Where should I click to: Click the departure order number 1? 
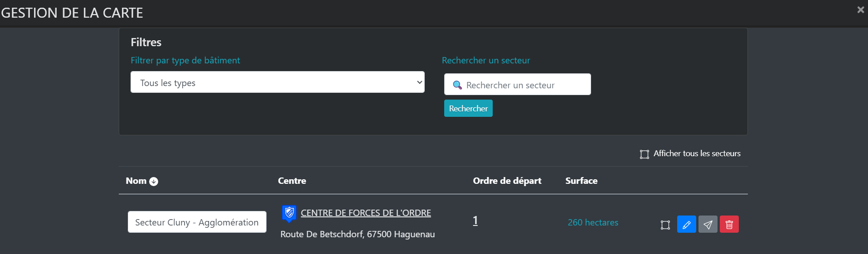tap(475, 220)
